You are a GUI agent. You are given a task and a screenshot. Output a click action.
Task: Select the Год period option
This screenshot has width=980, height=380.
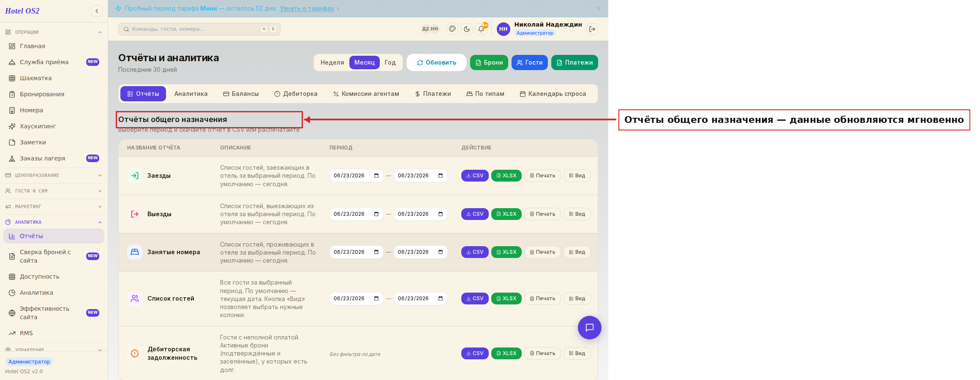(390, 62)
